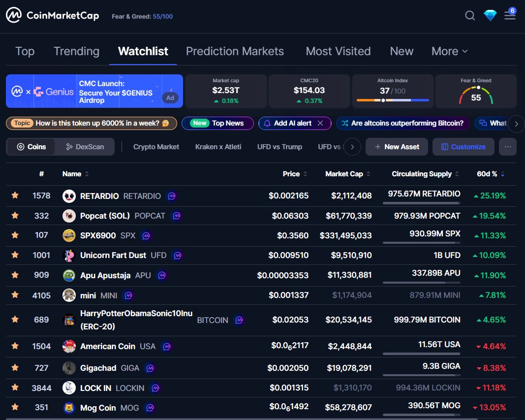The height and width of the screenshot is (420, 525).
Task: Toggle the star on Unicorn Fart Dust
Action: [x=15, y=255]
